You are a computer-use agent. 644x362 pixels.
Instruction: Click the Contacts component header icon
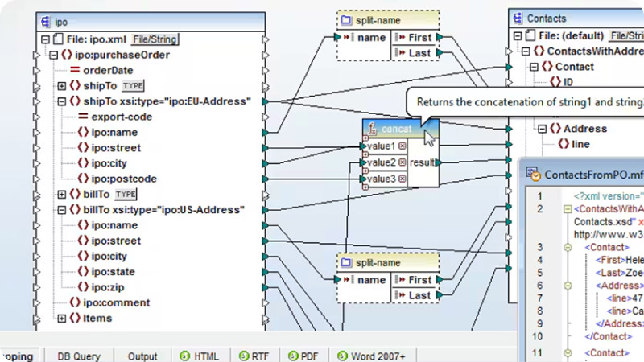[518, 18]
